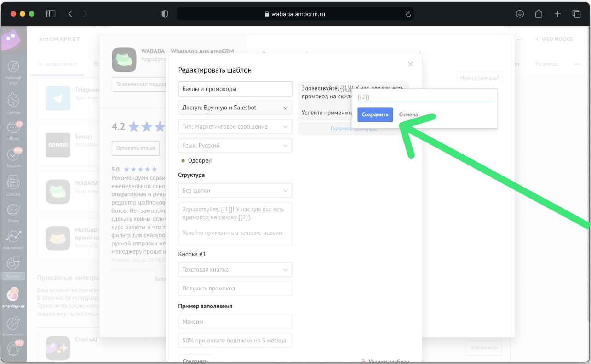Show the tab overview icon
The image size is (591, 364).
[x=576, y=14]
